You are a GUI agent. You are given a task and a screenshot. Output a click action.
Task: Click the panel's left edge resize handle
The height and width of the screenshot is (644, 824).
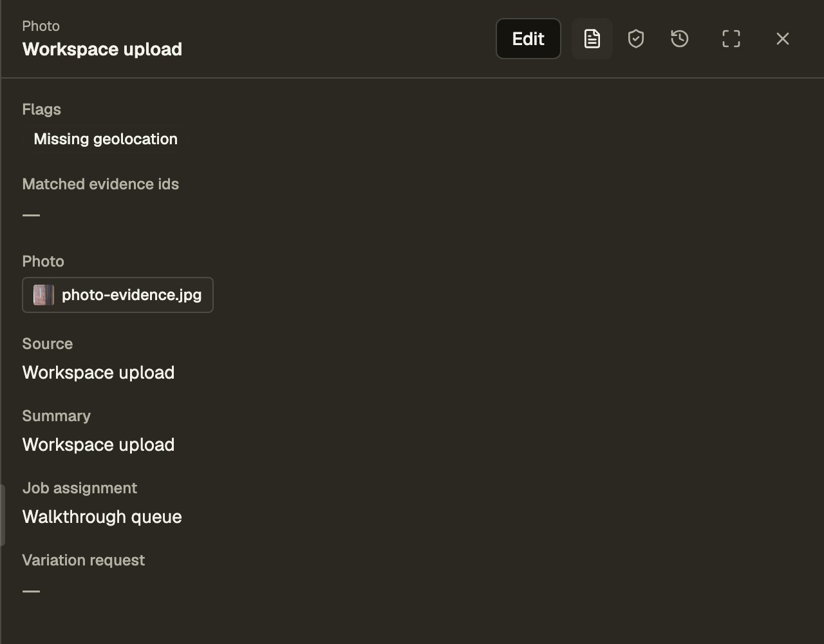(x=3, y=515)
